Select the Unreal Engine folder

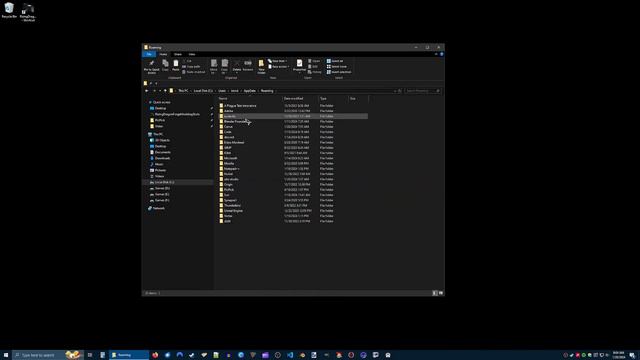point(233,211)
